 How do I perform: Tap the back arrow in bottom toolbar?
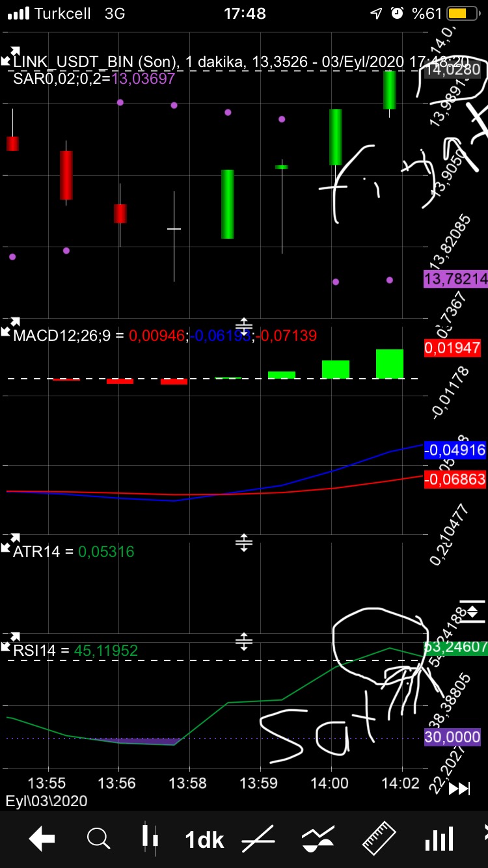tap(42, 839)
